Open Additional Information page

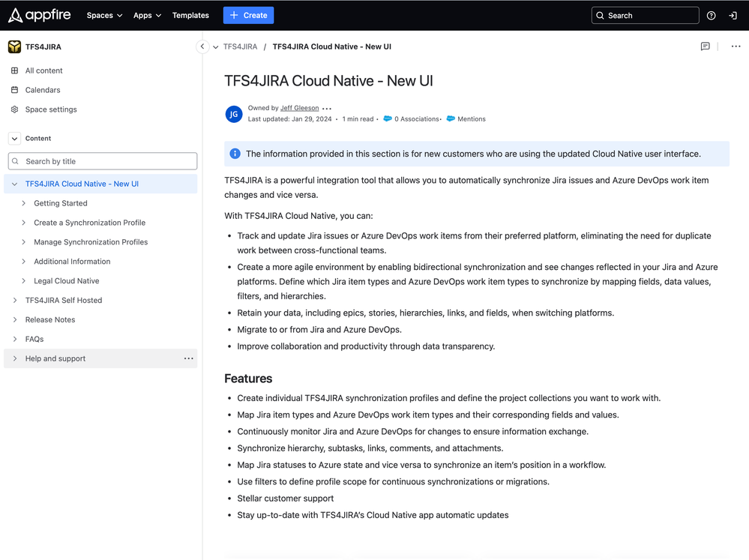72,262
